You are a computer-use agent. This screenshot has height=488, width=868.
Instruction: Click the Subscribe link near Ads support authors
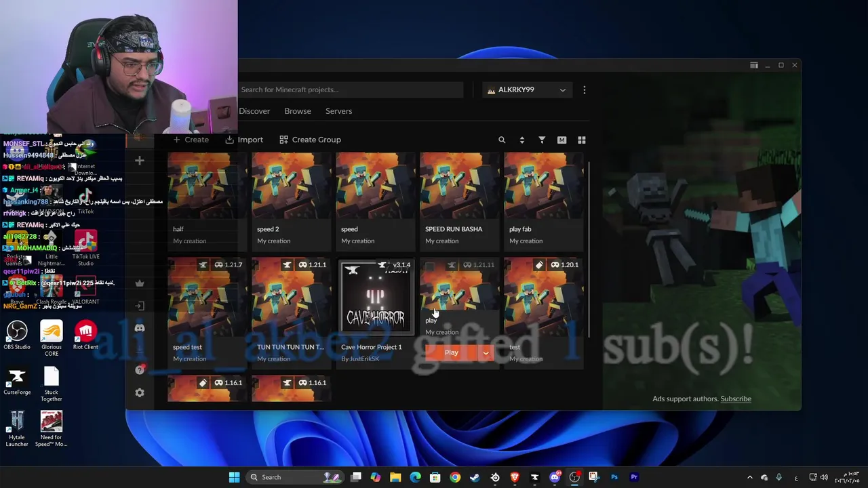[736, 399]
